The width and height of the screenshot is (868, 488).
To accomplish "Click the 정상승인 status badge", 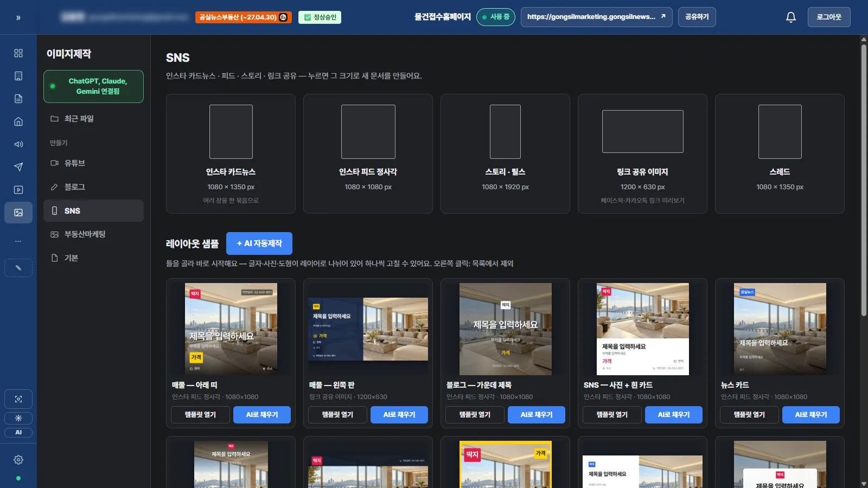I will tap(320, 17).
